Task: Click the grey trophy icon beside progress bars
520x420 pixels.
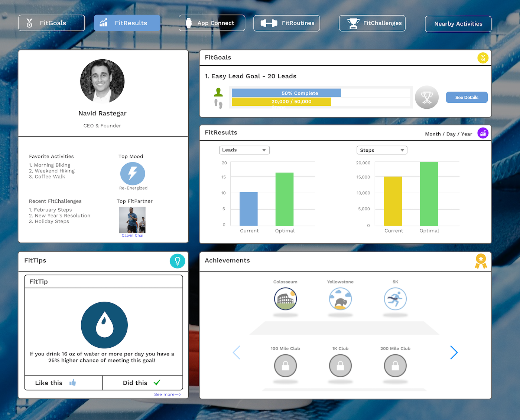Action: pos(427,97)
